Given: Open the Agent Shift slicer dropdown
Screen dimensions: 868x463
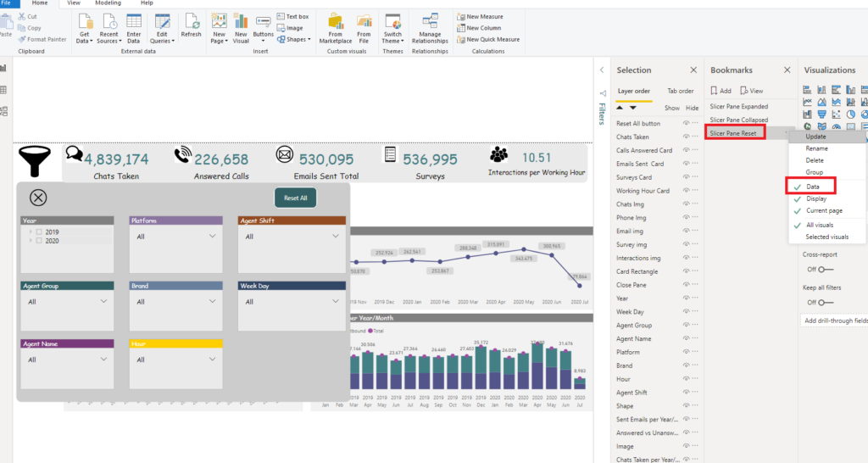Looking at the screenshot, I should (336, 237).
